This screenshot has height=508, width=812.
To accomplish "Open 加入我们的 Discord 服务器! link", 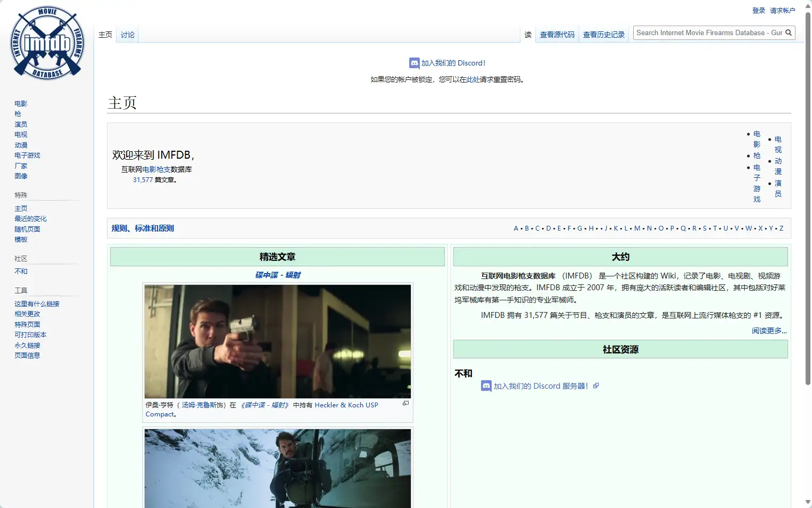I will click(x=541, y=386).
